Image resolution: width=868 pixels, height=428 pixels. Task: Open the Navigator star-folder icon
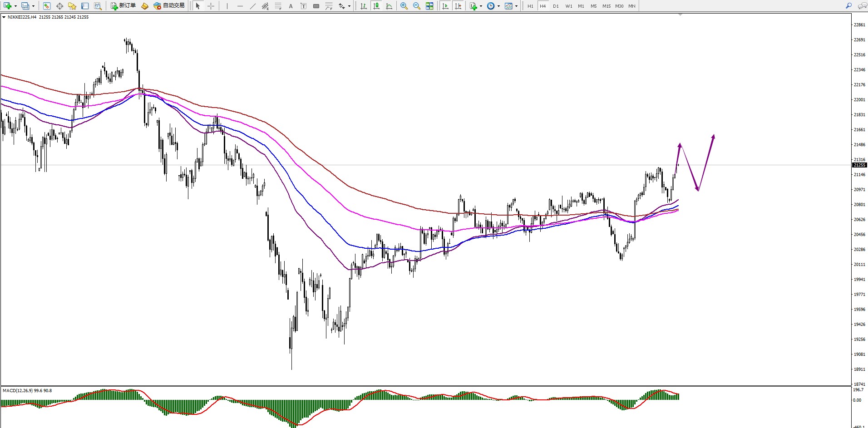72,6
